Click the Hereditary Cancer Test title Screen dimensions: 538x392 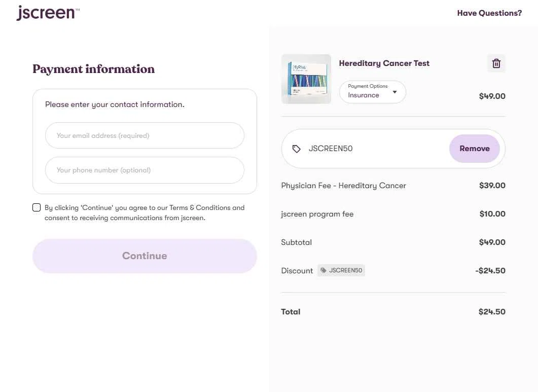(x=384, y=63)
